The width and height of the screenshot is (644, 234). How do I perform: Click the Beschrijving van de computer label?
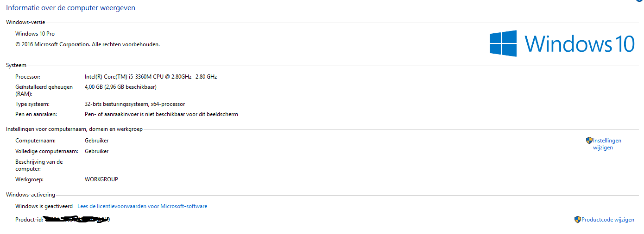coord(39,165)
